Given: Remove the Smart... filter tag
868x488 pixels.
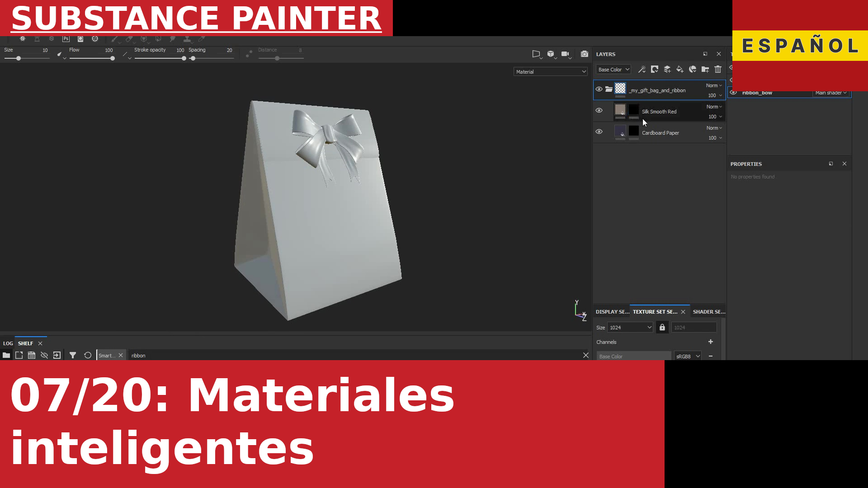Looking at the screenshot, I should point(121,355).
